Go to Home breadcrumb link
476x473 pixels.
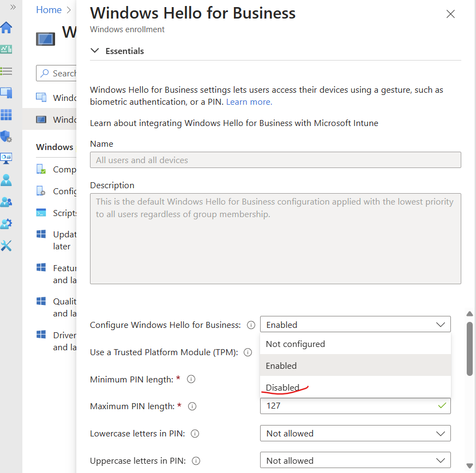tap(49, 10)
